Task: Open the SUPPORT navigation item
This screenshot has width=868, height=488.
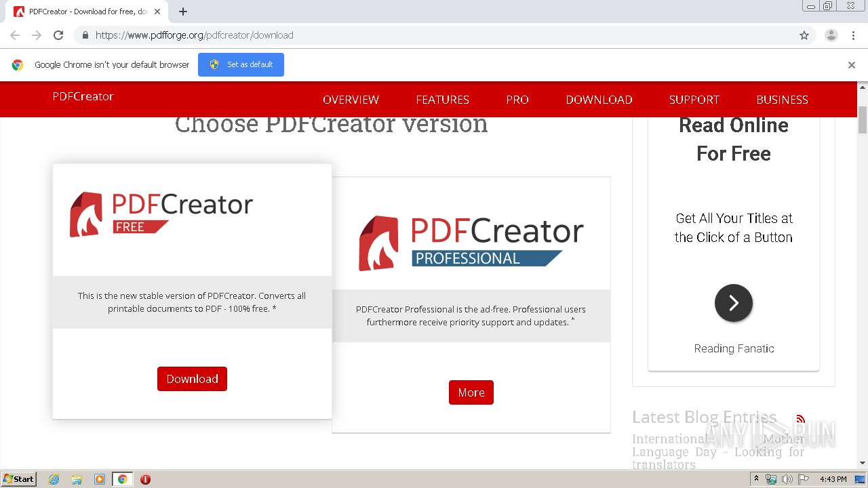Action: point(694,100)
